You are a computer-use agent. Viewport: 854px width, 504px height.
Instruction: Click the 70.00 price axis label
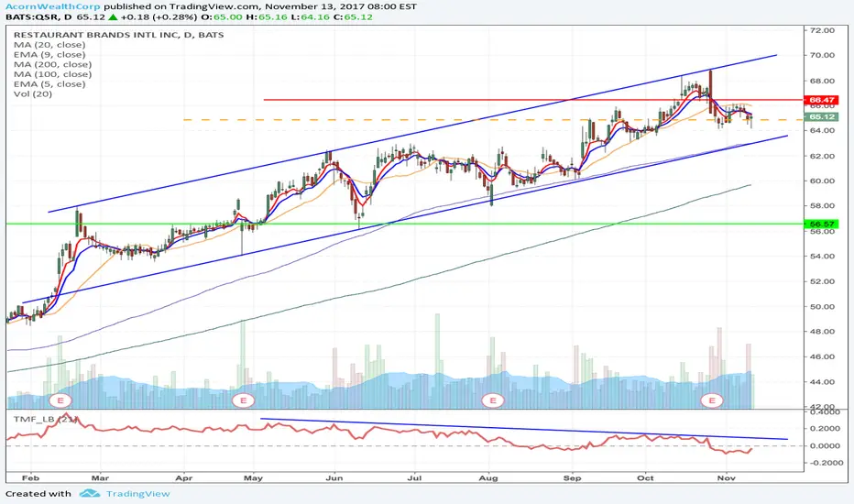point(823,55)
